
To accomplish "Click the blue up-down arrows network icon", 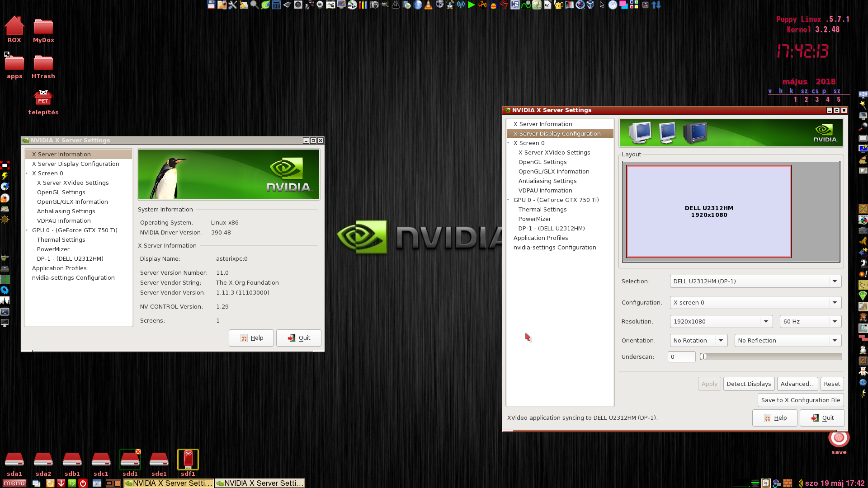I will (x=656, y=5).
